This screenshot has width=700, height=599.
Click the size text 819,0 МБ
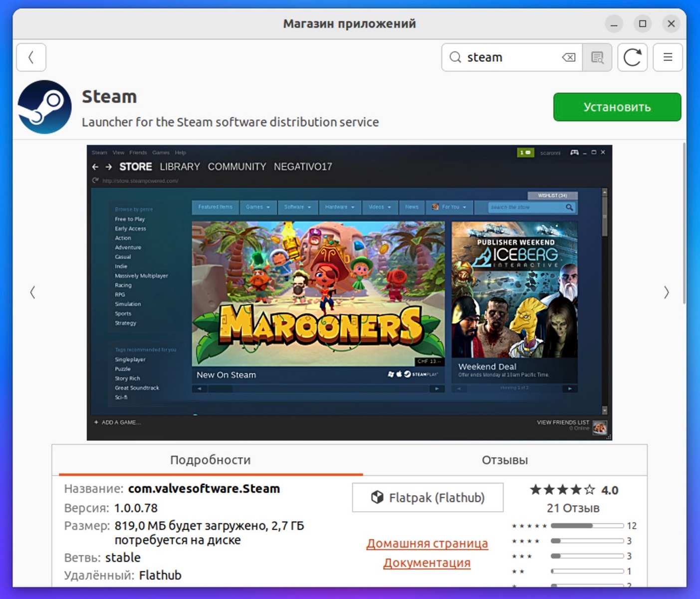point(140,526)
